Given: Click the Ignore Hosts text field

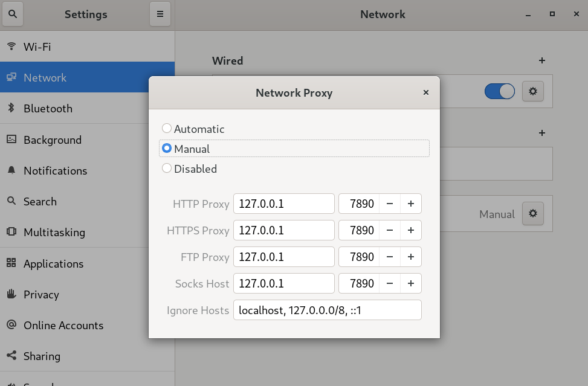Looking at the screenshot, I should point(327,310).
